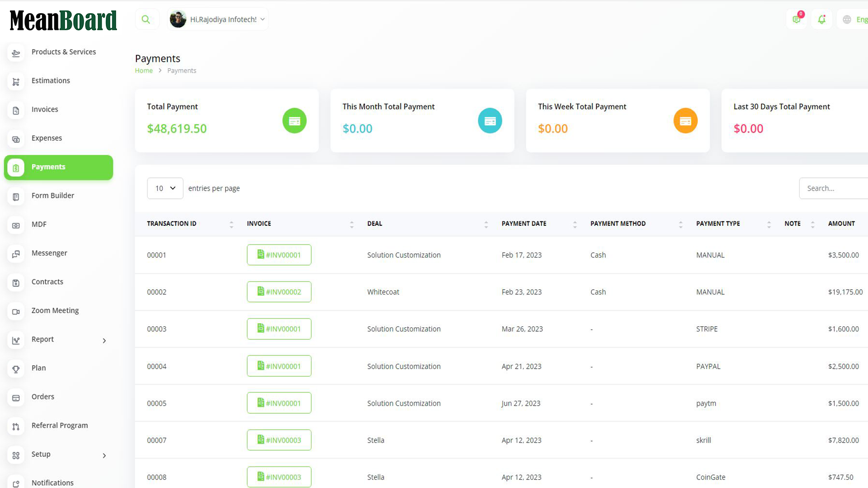Click the orange This Week payment icon

coord(685,121)
